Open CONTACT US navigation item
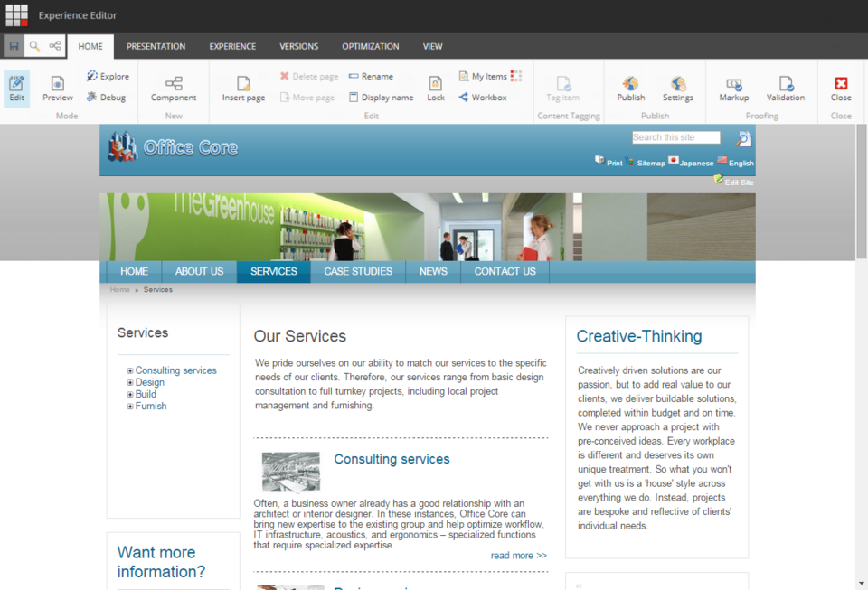The height and width of the screenshot is (590, 868). click(x=505, y=271)
